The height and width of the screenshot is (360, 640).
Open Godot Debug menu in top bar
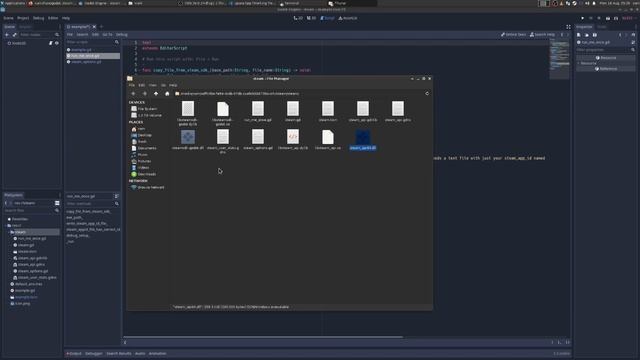tap(38, 18)
